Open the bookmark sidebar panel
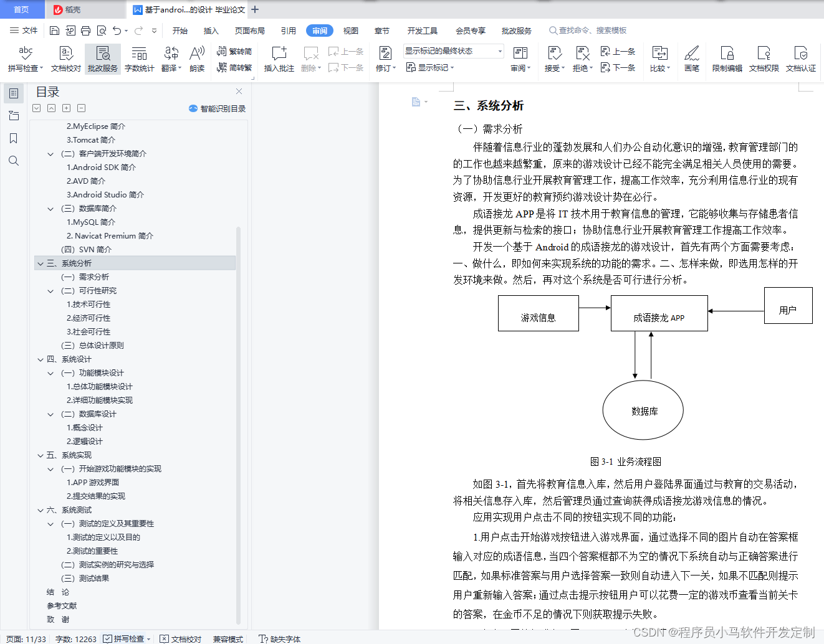Screen dimensions: 824x644 point(14,138)
